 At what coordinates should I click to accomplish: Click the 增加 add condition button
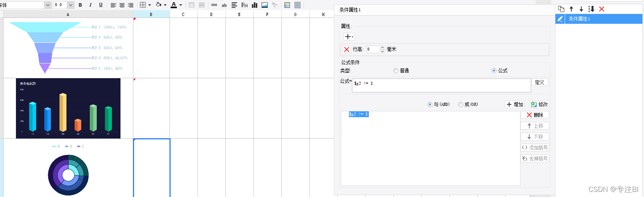point(515,104)
